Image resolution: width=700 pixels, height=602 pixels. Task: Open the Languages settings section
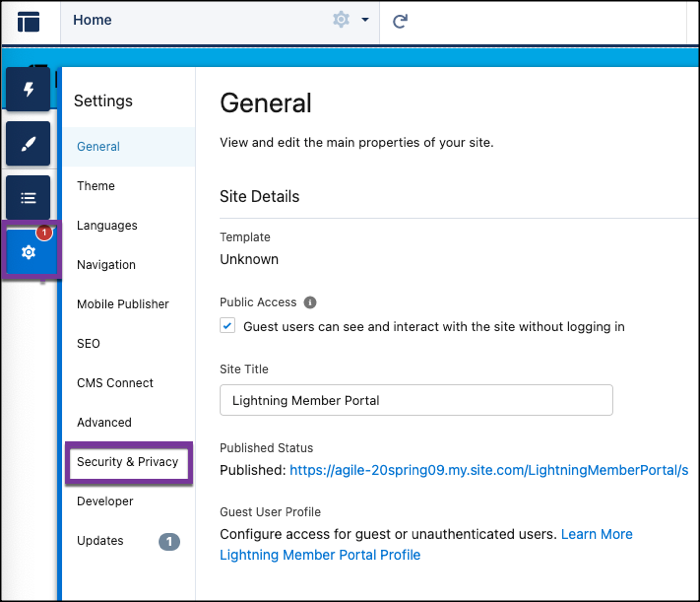(107, 225)
